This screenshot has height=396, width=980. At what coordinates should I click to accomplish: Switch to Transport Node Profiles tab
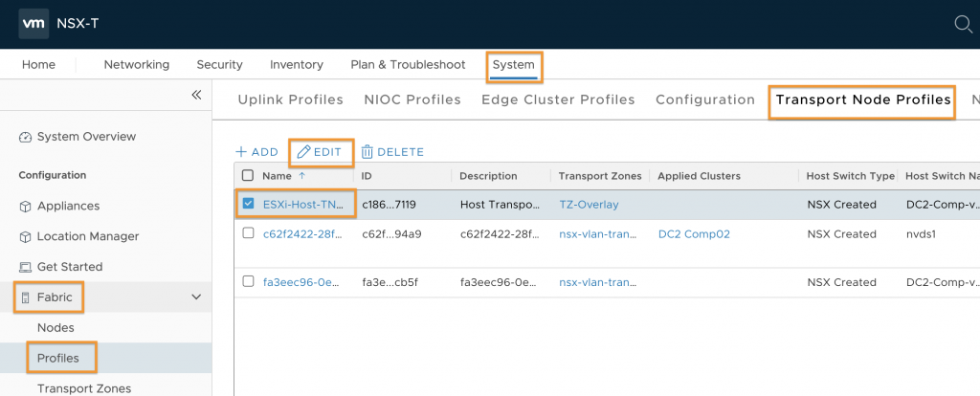coord(863,99)
